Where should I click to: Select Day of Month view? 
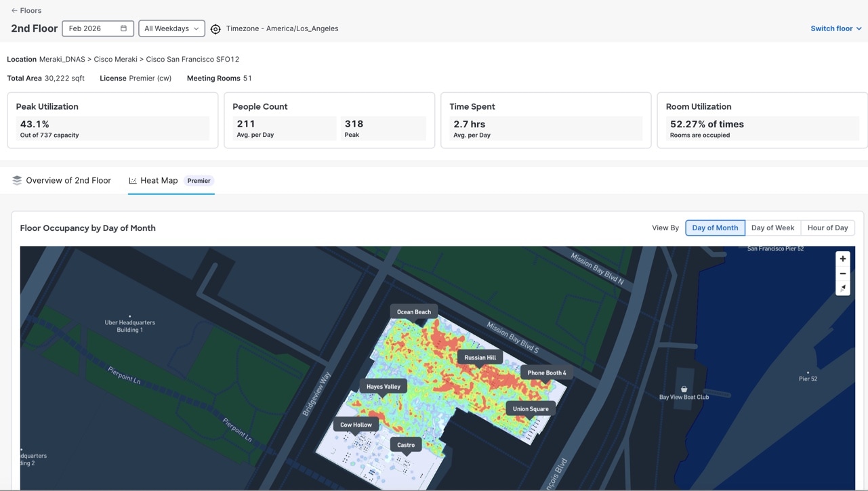(x=715, y=228)
